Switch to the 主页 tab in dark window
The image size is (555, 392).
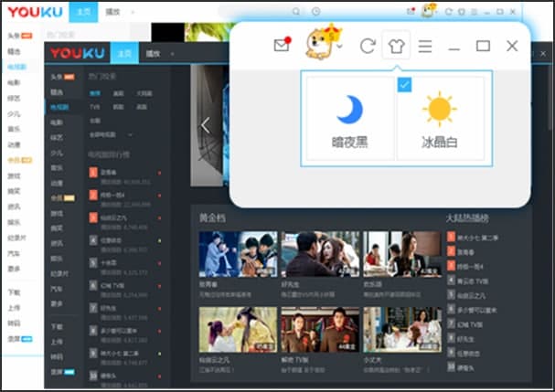[x=124, y=54]
